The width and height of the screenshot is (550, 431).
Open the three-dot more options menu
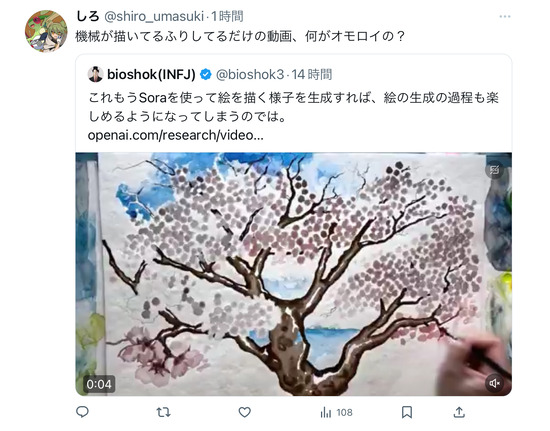505,16
